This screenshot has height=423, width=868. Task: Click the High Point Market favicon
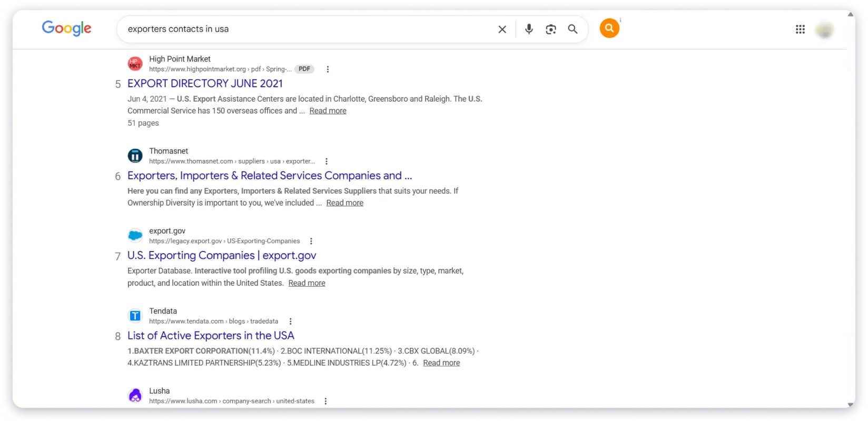(x=135, y=64)
